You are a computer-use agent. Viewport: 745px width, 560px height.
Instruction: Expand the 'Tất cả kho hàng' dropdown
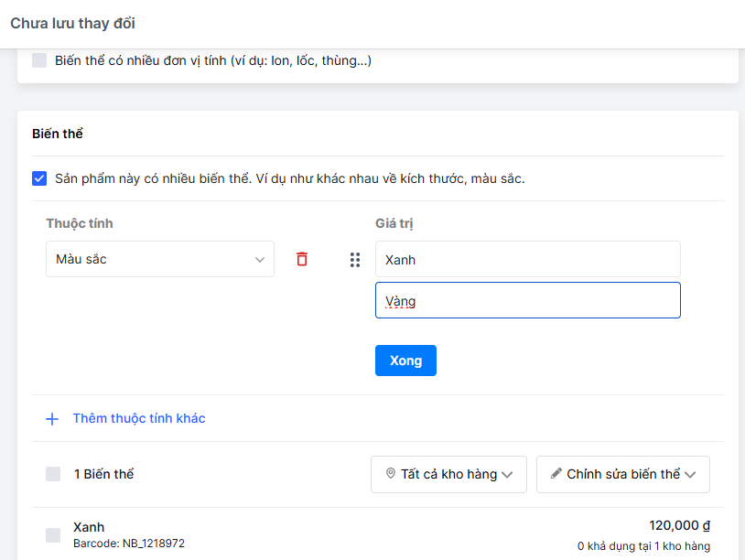(448, 474)
